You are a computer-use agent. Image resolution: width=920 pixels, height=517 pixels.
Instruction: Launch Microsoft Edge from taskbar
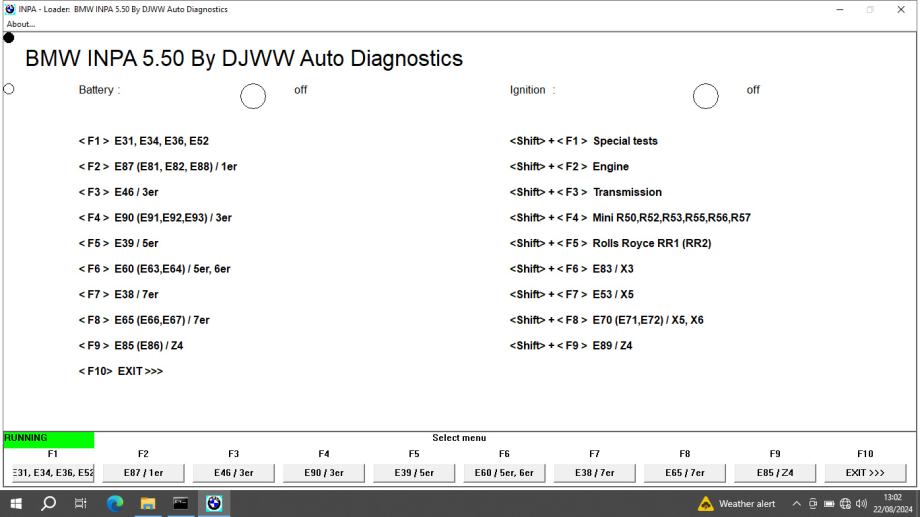115,504
